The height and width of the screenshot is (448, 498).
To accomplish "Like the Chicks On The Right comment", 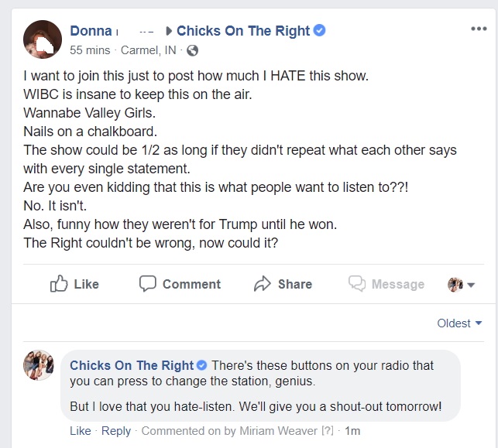I will pos(80,431).
